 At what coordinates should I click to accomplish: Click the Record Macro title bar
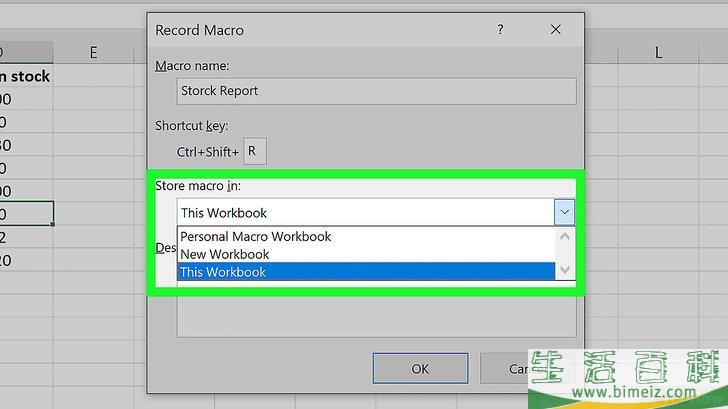[320, 30]
